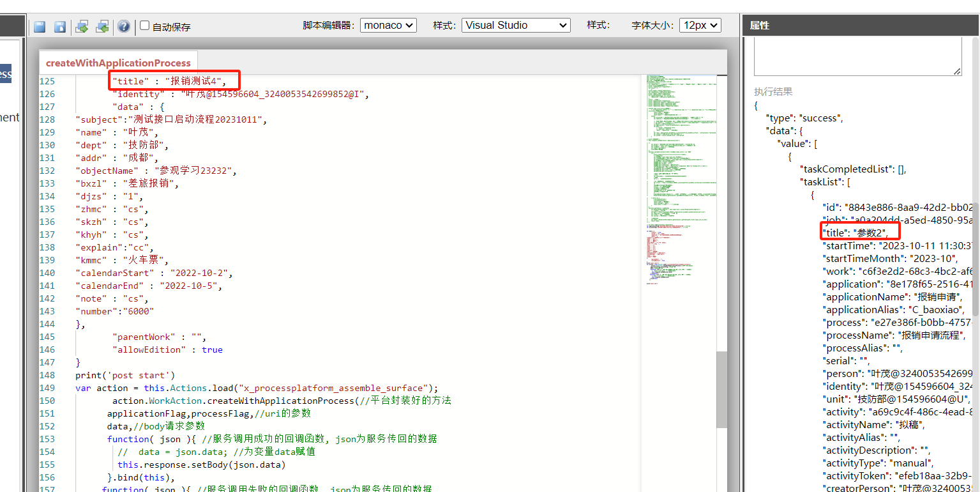Click the textarea resize handle corner
This screenshot has height=492, width=980.
tap(957, 71)
